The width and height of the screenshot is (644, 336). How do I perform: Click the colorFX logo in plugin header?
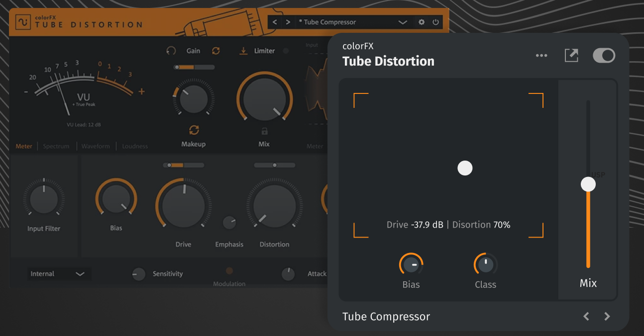click(x=23, y=22)
